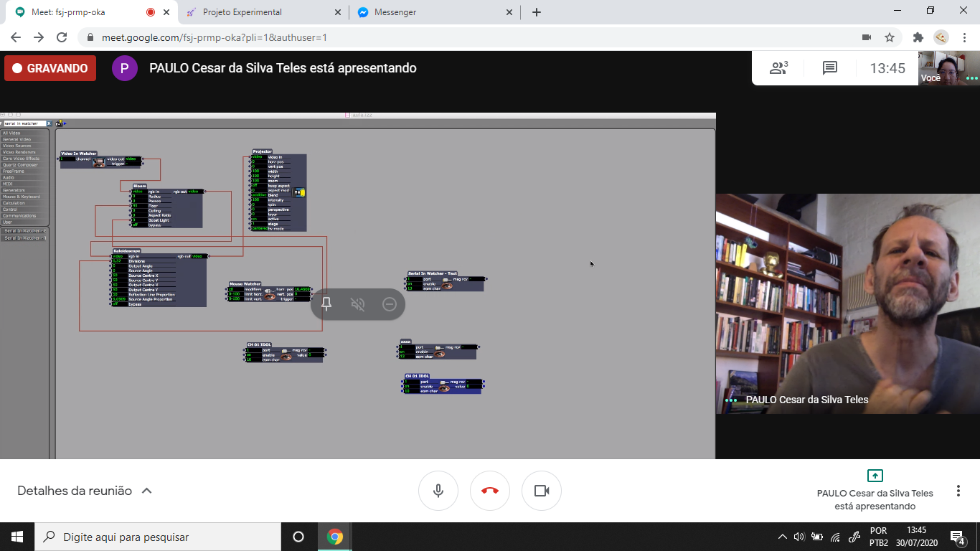
Task: Open the chat panel in Google Meet
Action: (x=830, y=68)
